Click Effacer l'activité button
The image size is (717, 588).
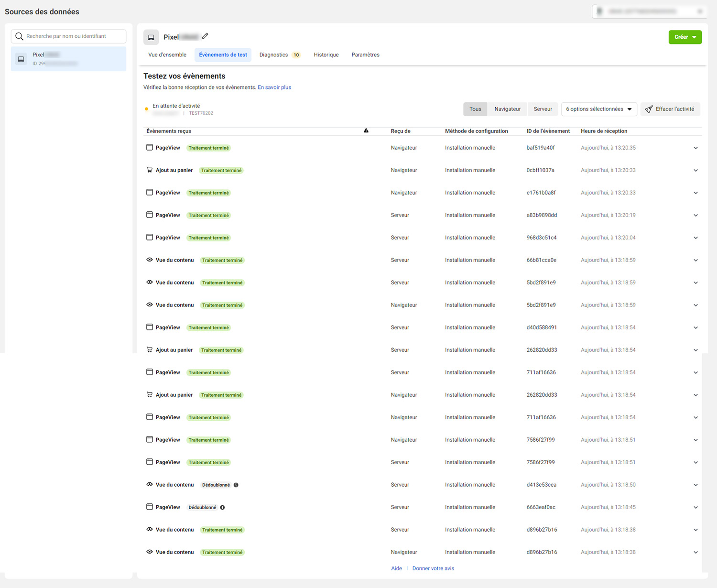[670, 109]
